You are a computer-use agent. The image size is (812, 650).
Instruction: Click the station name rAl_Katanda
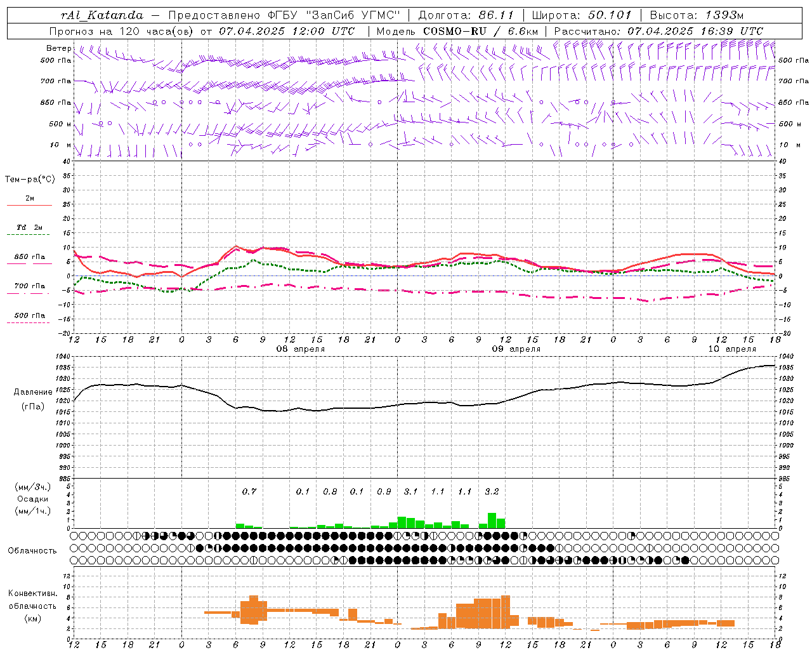coord(102,15)
